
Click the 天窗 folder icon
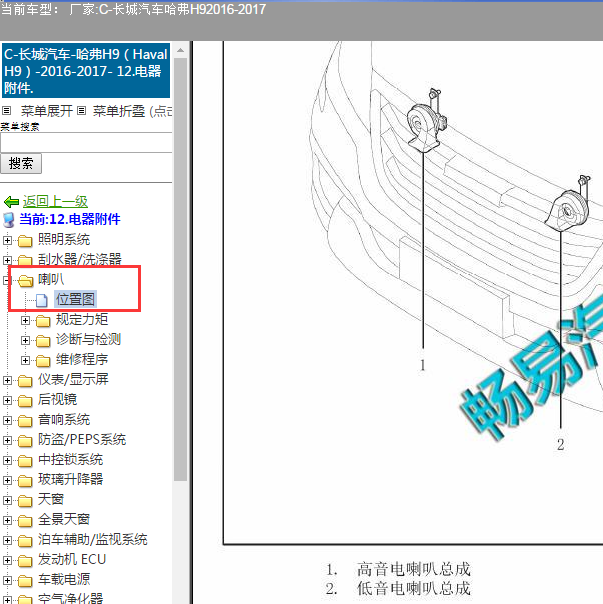pos(25,501)
